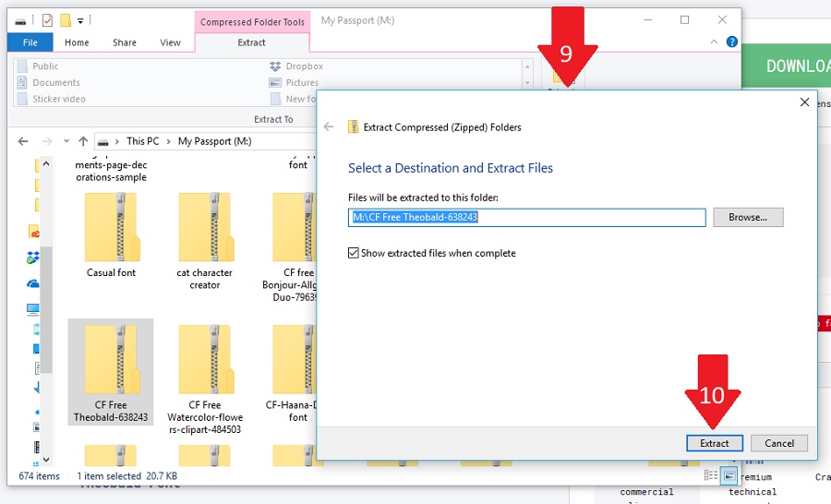Click the Cancel button

click(778, 443)
